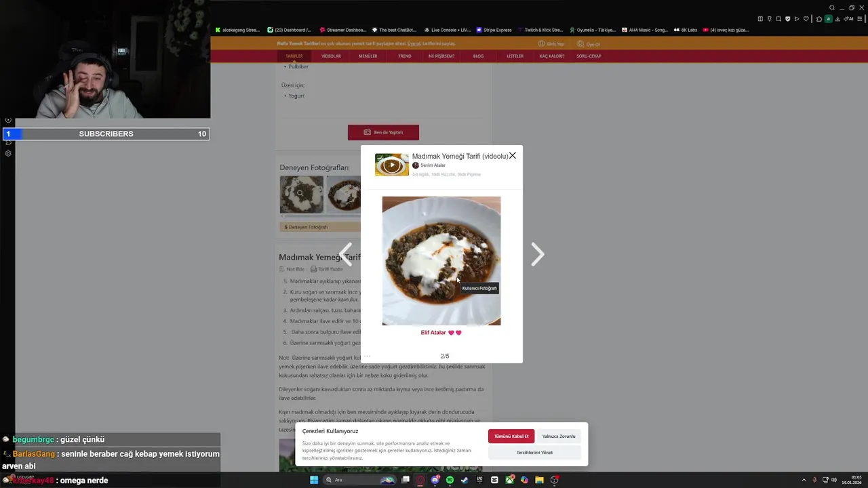
Task: Open Tercihlerimi Yönet cookie preferences
Action: pos(534,453)
